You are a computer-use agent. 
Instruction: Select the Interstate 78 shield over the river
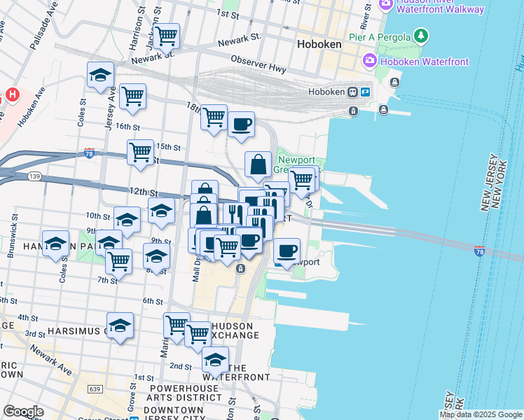pyautogui.click(x=479, y=251)
